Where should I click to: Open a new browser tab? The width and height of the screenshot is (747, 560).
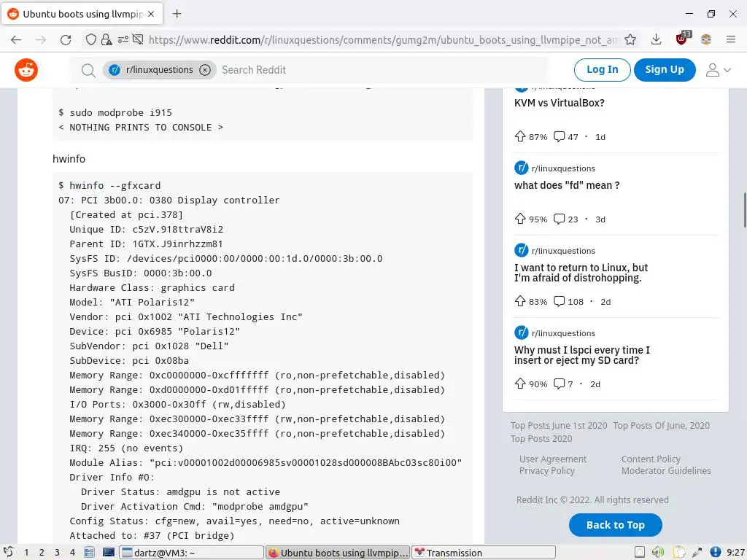tap(177, 14)
